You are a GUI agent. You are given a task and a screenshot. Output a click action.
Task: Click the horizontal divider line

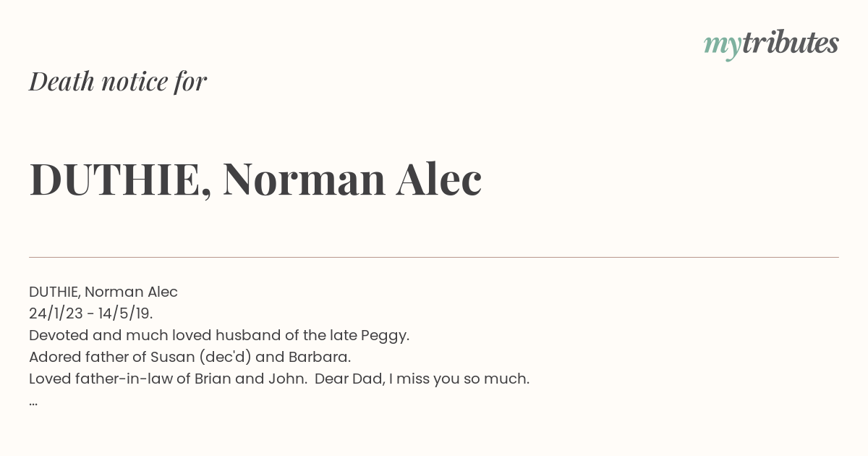click(x=434, y=257)
